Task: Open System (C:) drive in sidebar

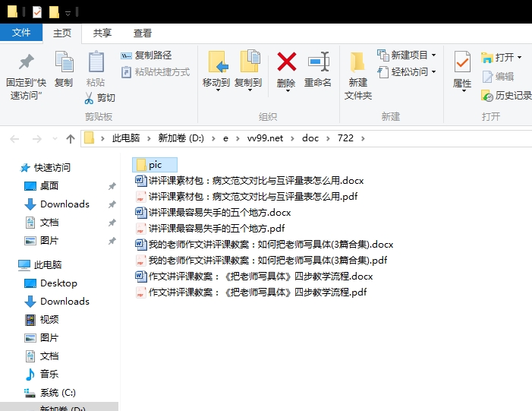Action: pos(50,393)
